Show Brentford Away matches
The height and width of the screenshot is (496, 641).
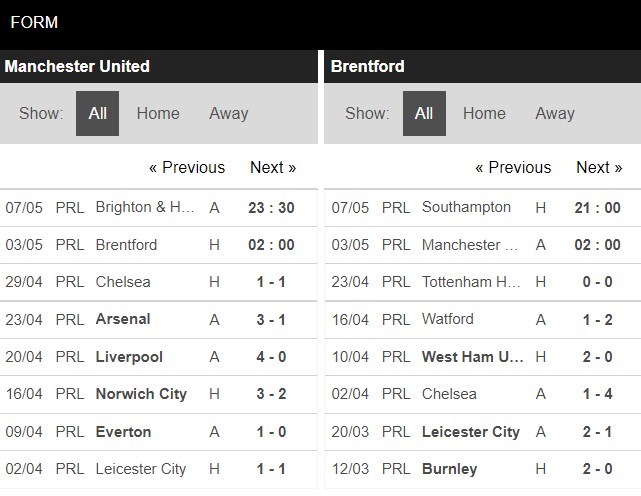coord(555,113)
